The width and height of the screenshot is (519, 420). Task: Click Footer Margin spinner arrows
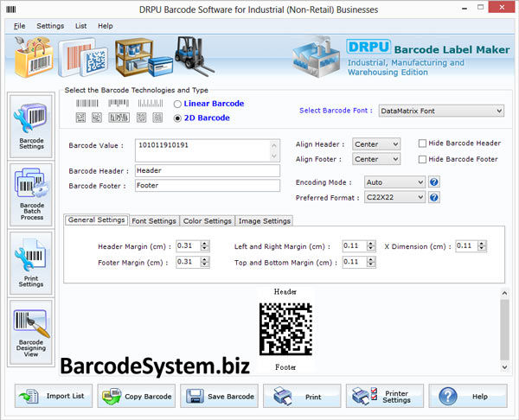tap(204, 262)
